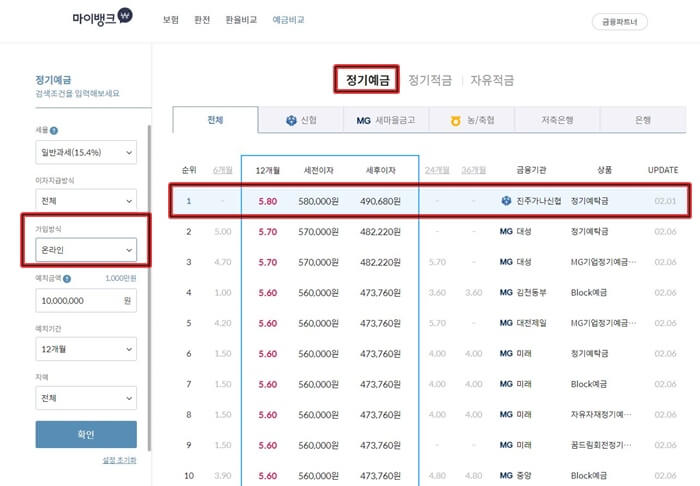Click MG logo beside 중앙
700x486 pixels.
click(506, 476)
